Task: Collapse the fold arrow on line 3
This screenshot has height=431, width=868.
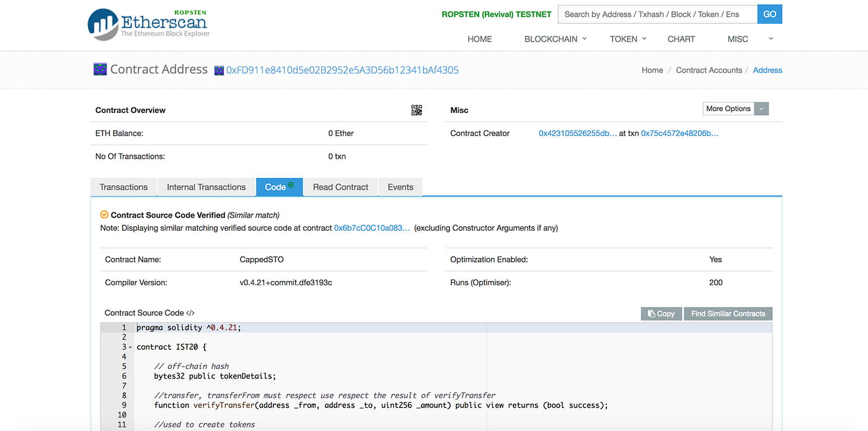Action: tap(130, 347)
